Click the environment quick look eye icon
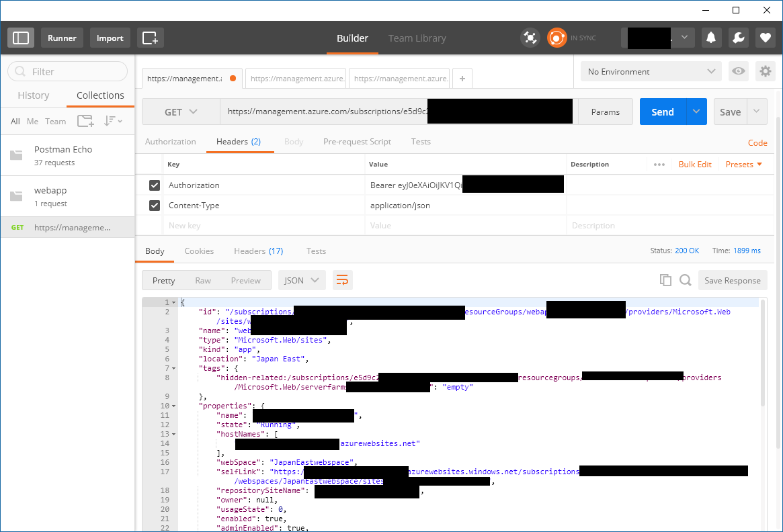Viewport: 783px width, 532px height. pos(738,71)
